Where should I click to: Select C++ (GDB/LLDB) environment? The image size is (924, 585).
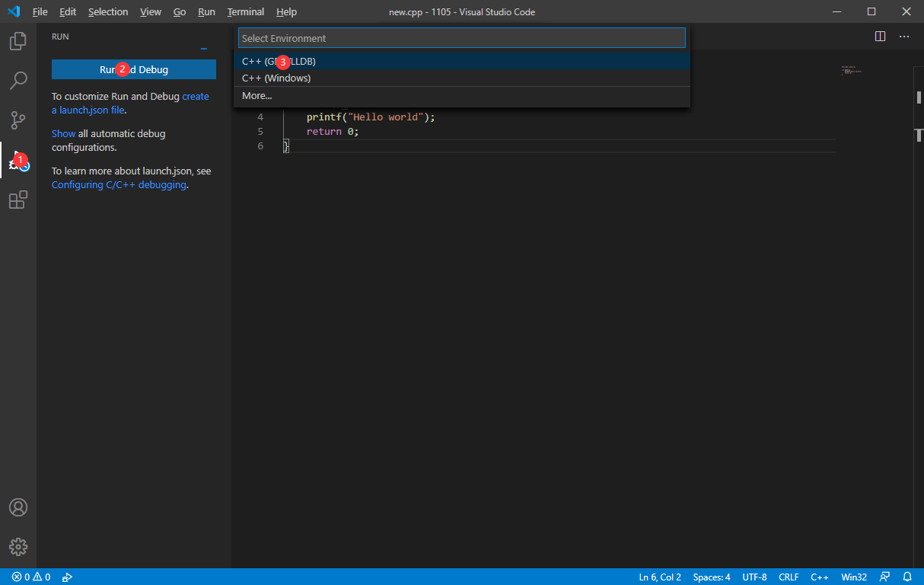(x=462, y=61)
